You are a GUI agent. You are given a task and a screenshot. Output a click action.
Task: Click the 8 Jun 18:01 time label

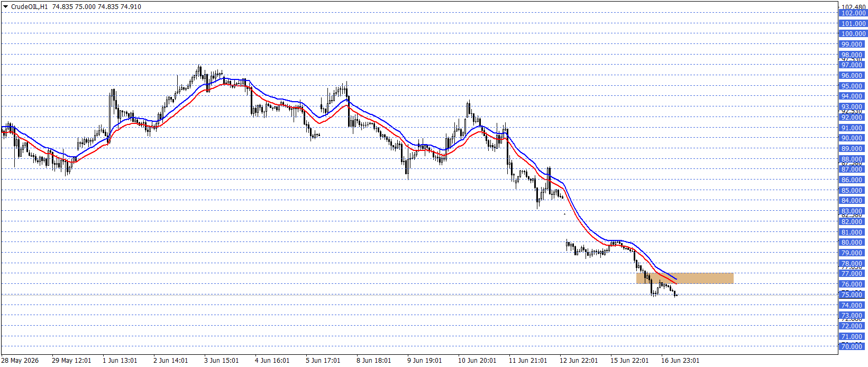point(373,361)
